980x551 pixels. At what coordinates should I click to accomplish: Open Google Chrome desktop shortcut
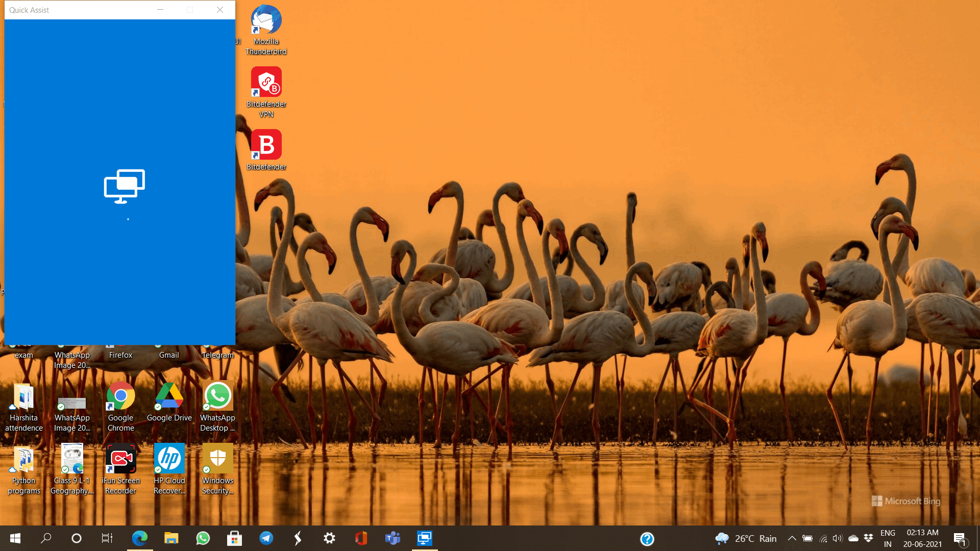click(x=120, y=396)
